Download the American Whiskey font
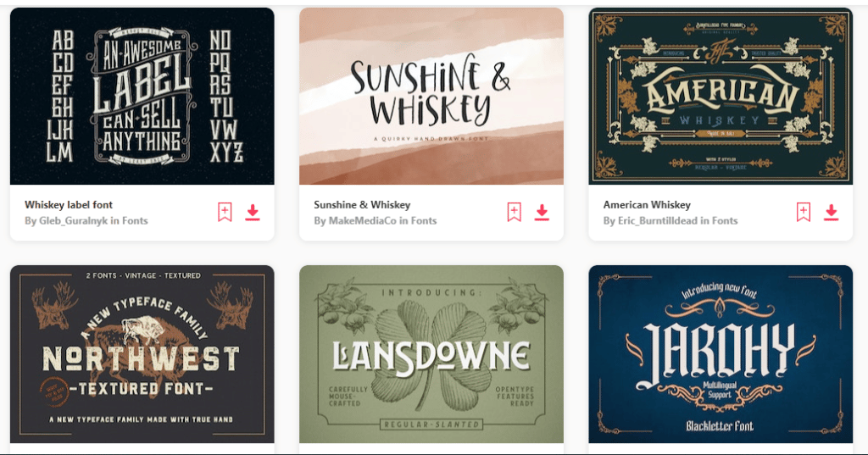The height and width of the screenshot is (455, 868). pyautogui.click(x=831, y=213)
